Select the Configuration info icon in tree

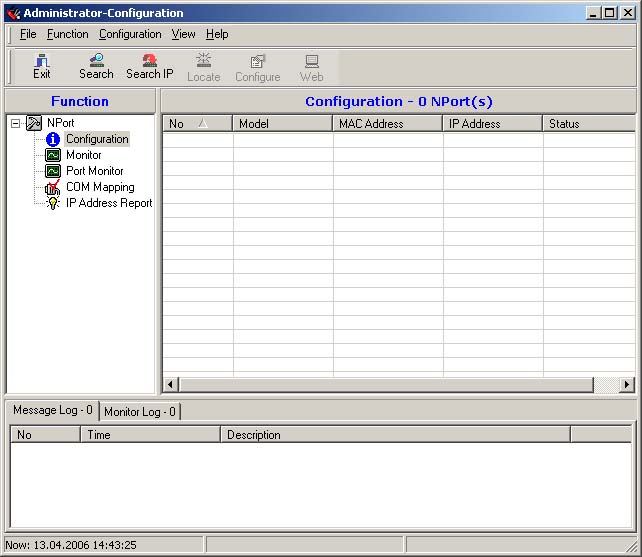53,139
